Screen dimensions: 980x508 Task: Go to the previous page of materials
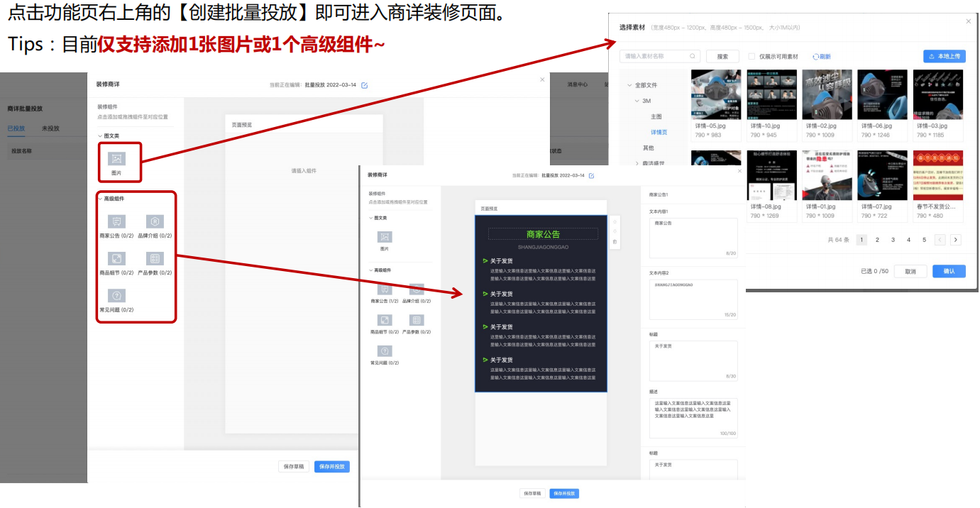[940, 240]
